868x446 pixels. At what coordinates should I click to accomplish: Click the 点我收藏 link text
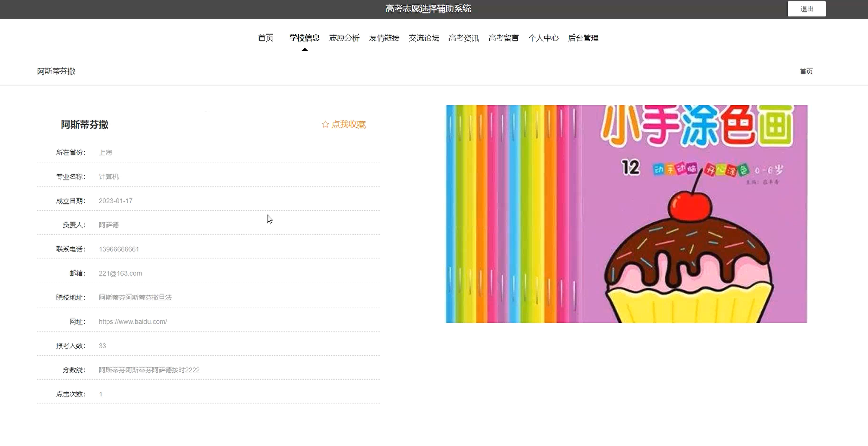click(x=348, y=124)
